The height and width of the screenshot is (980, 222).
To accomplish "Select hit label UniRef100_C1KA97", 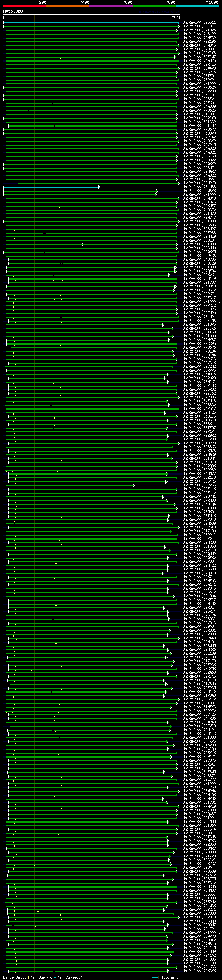I will click(199, 114).
